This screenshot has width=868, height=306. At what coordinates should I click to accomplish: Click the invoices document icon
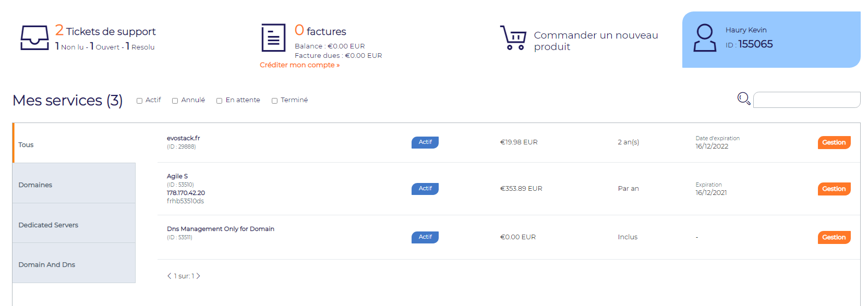click(273, 38)
